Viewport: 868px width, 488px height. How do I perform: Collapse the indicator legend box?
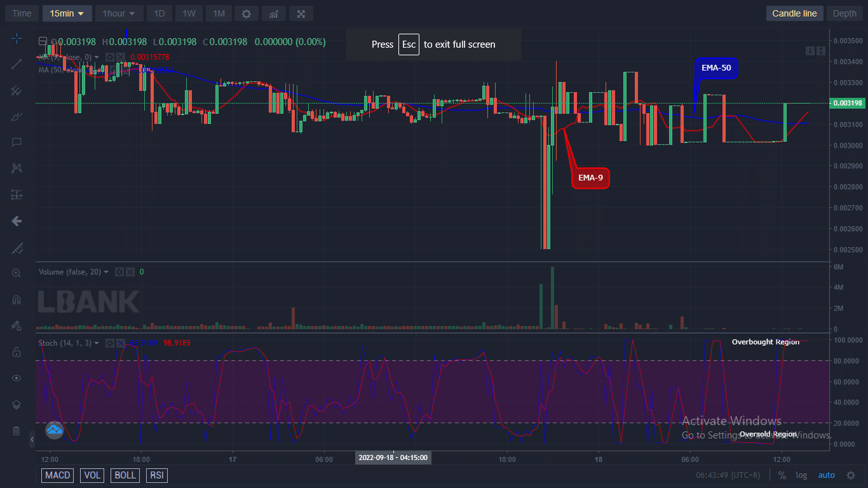[43, 42]
